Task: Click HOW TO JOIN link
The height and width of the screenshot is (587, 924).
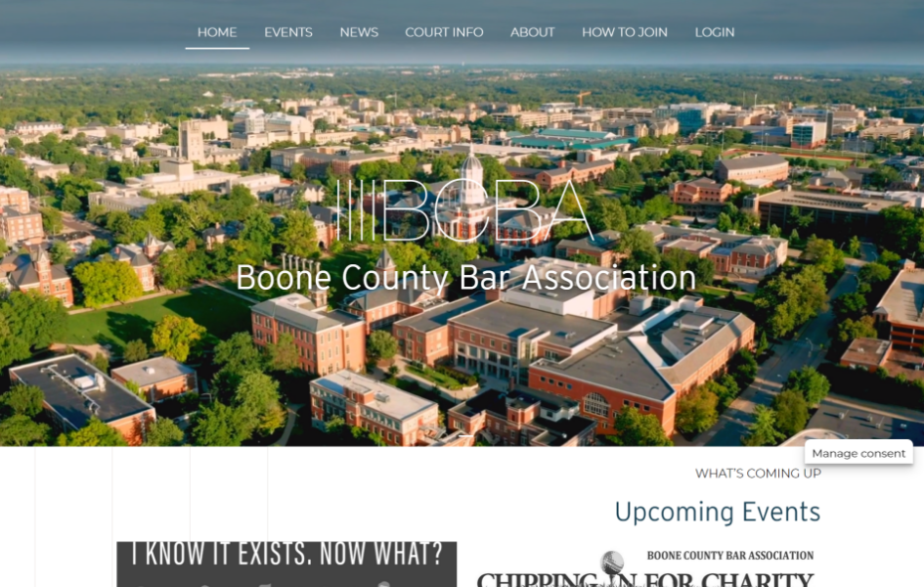Action: 625,32
